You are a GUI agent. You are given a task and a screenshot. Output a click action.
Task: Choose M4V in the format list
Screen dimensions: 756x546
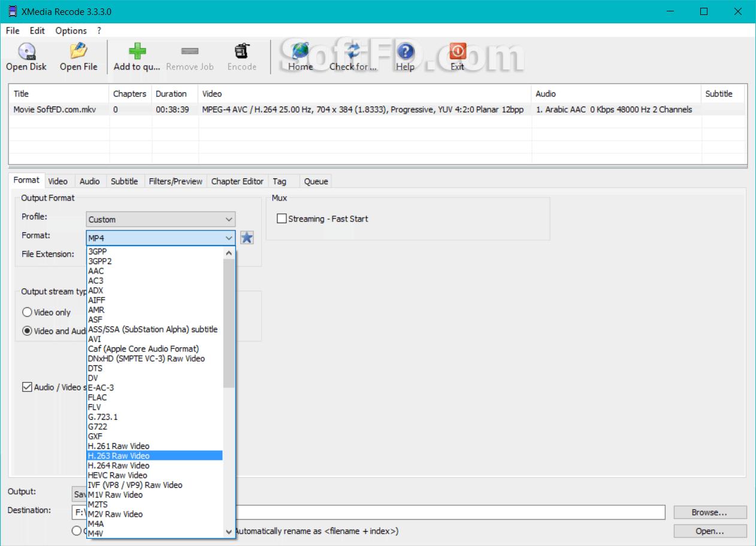pyautogui.click(x=155, y=533)
